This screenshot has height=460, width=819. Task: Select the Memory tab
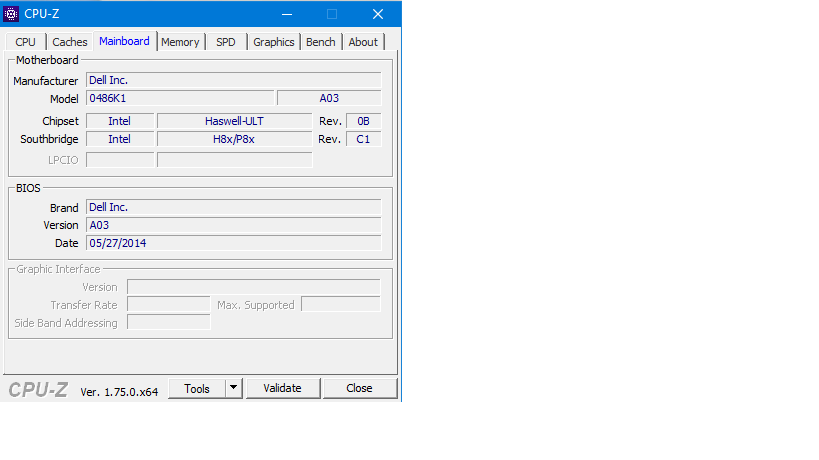tap(180, 42)
